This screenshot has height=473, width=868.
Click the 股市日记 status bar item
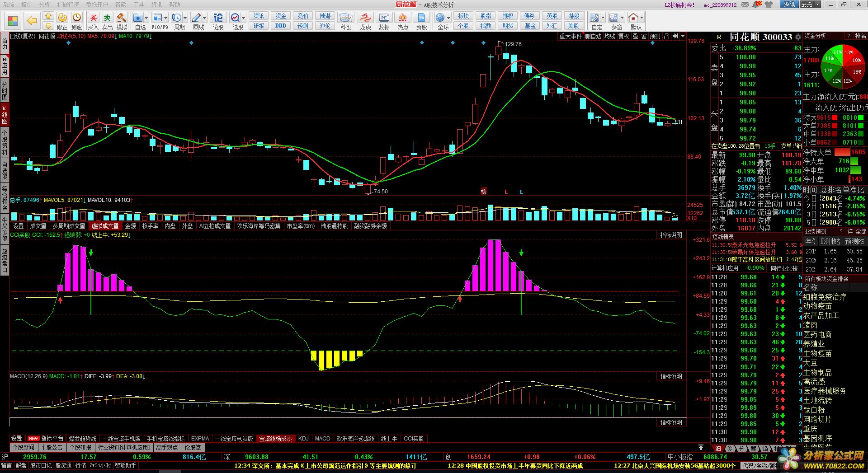click(41, 465)
